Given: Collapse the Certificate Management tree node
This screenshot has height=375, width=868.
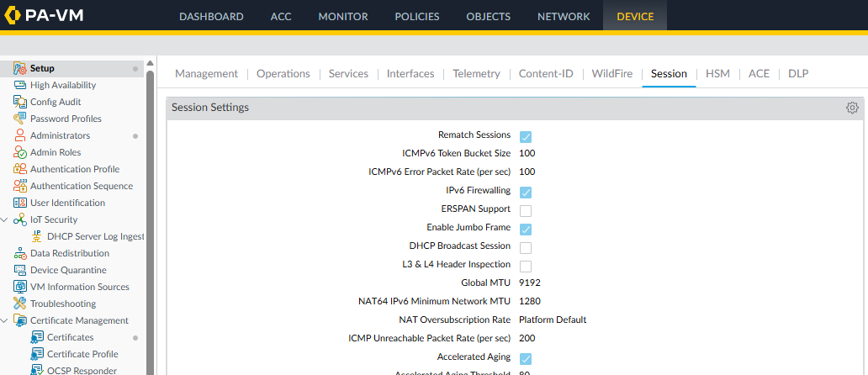Looking at the screenshot, I should click(x=6, y=320).
